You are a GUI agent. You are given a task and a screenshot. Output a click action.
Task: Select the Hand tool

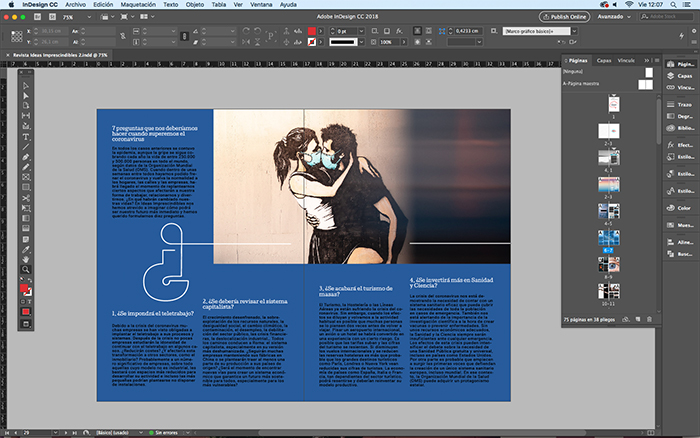click(26, 259)
